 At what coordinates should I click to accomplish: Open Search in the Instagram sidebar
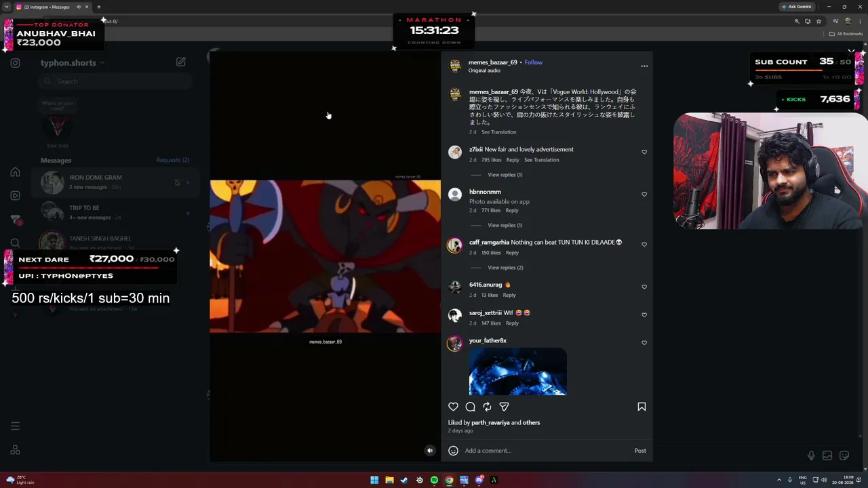click(15, 243)
